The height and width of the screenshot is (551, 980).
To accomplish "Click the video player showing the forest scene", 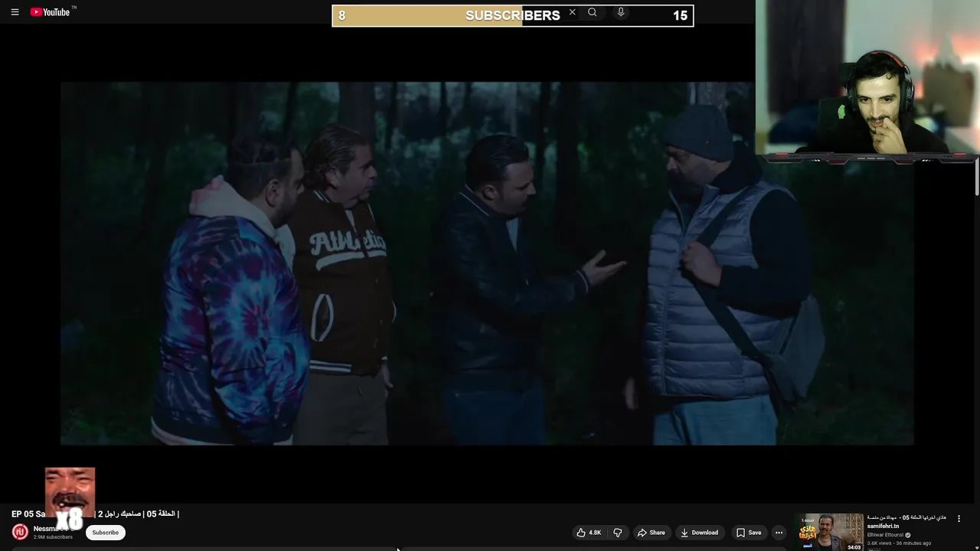I will 487,263.
